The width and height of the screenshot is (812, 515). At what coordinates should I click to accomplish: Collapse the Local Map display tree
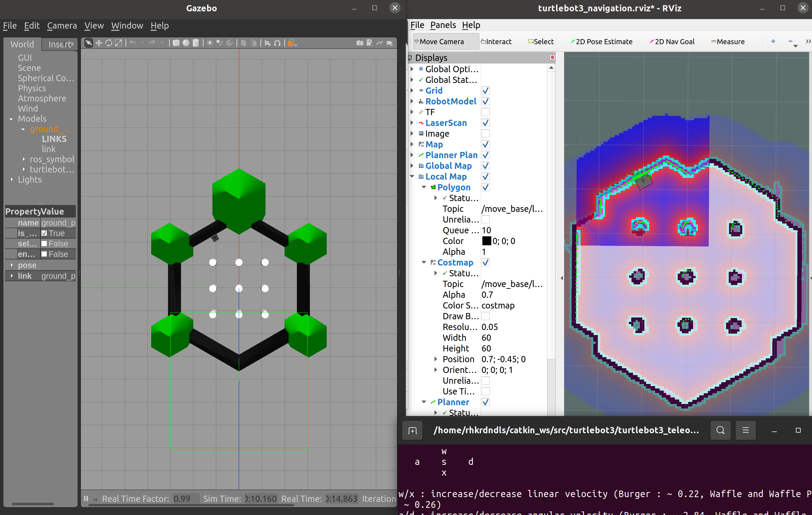(412, 176)
